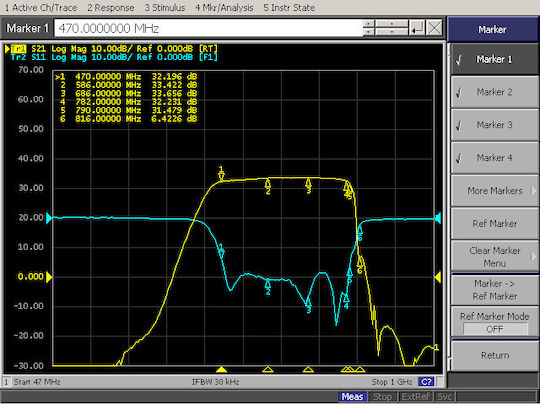Close the Marker 1 entry bar
The width and height of the screenshot is (540, 405).
434,28
